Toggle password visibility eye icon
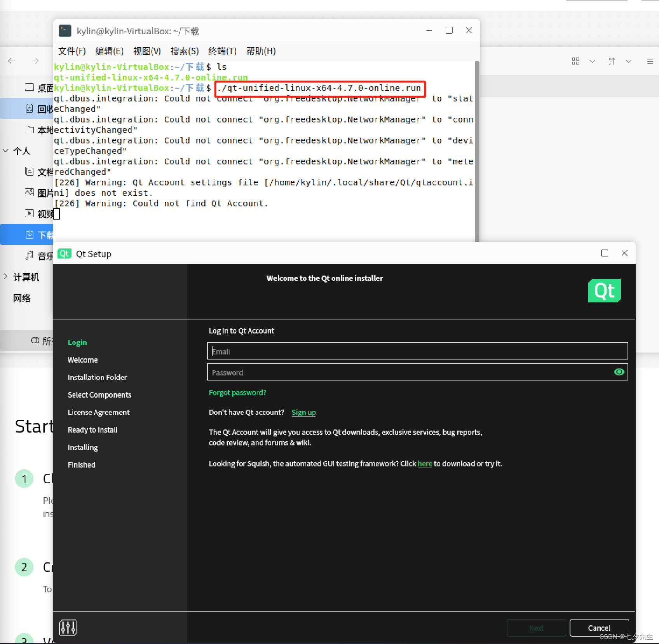This screenshot has width=659, height=644. [x=619, y=372]
